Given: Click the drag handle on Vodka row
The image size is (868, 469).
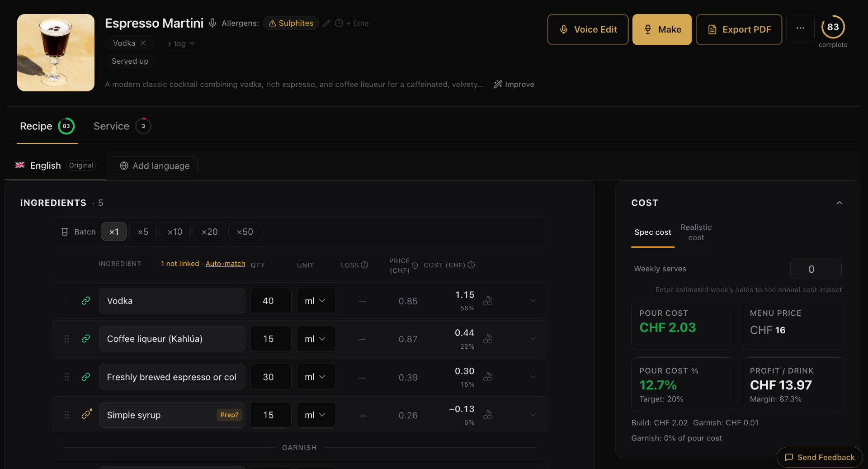Looking at the screenshot, I should click(x=66, y=301).
